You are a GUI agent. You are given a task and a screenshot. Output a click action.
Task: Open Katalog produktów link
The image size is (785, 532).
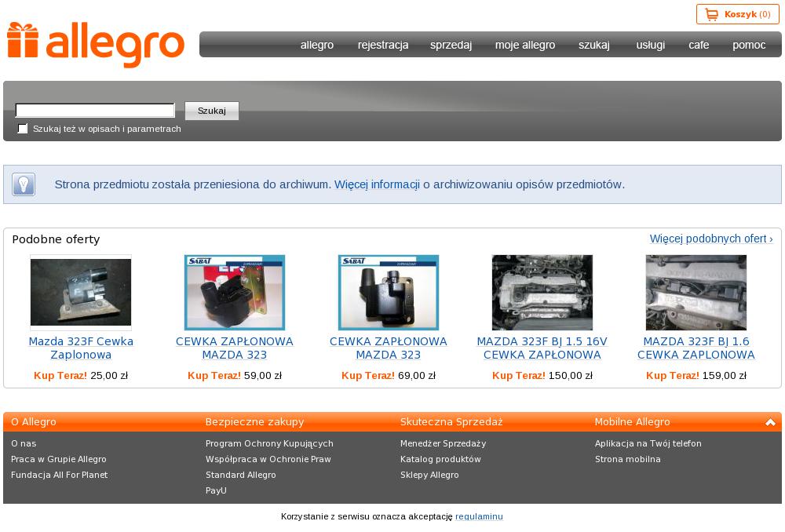[x=440, y=459]
